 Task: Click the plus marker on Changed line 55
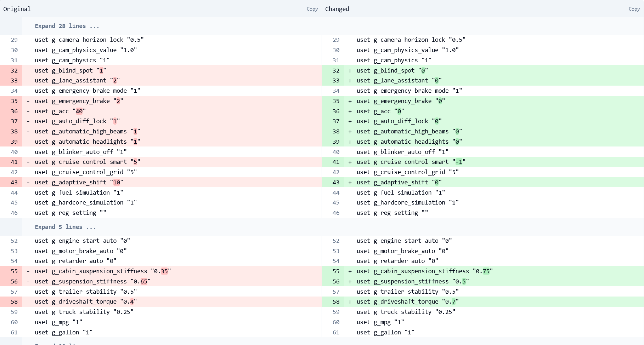[x=350, y=271]
